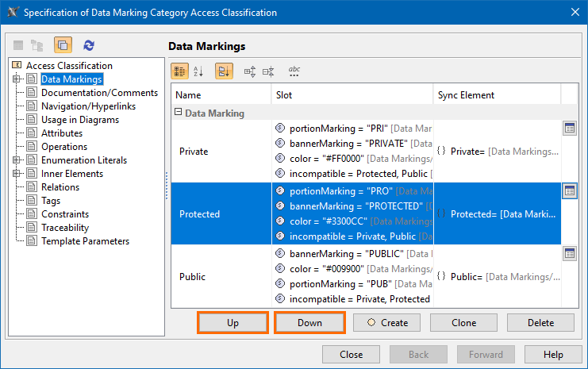This screenshot has width=588, height=369.
Task: Click the abc full-text display icon
Action: pyautogui.click(x=294, y=71)
